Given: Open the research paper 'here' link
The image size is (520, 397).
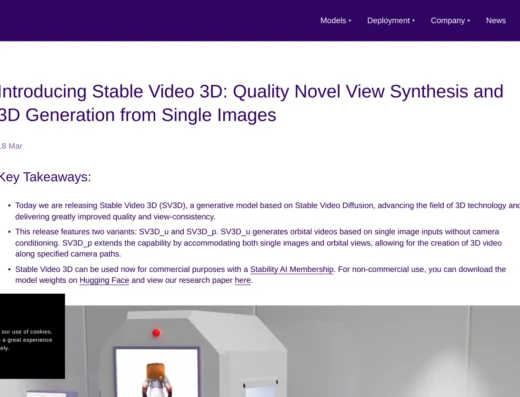Looking at the screenshot, I should pos(242,280).
